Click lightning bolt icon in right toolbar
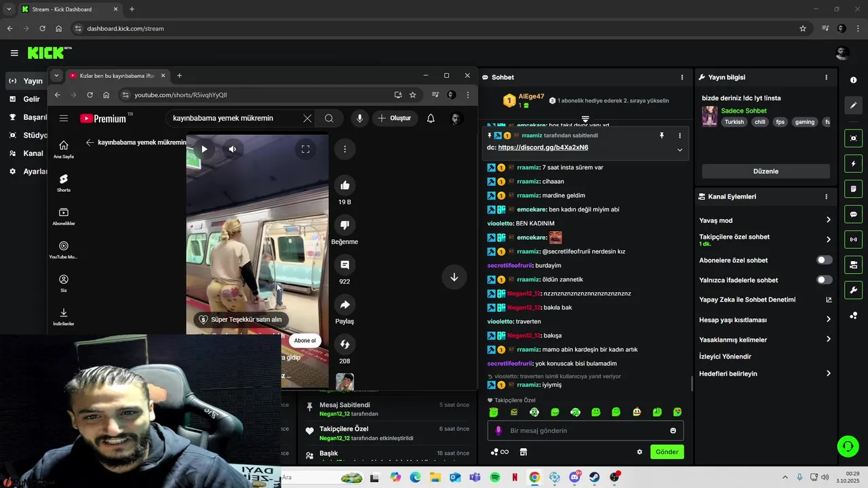Screen dimensions: 868x488 point(853,164)
